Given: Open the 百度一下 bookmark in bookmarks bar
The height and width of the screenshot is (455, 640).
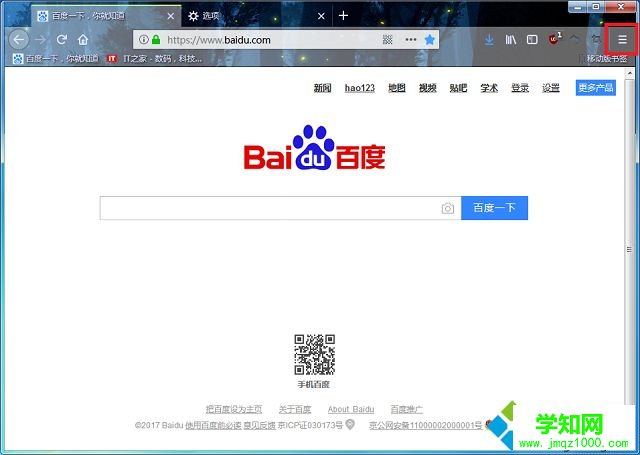Looking at the screenshot, I should 56,58.
